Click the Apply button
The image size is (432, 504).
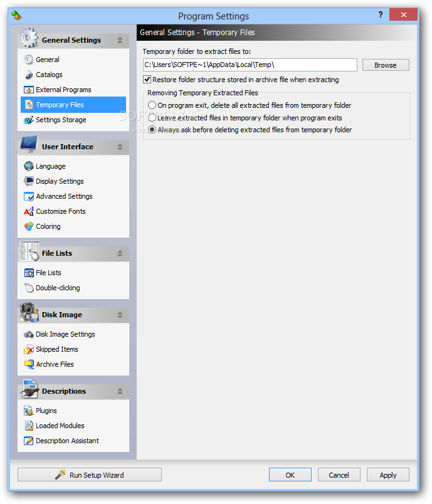(387, 475)
